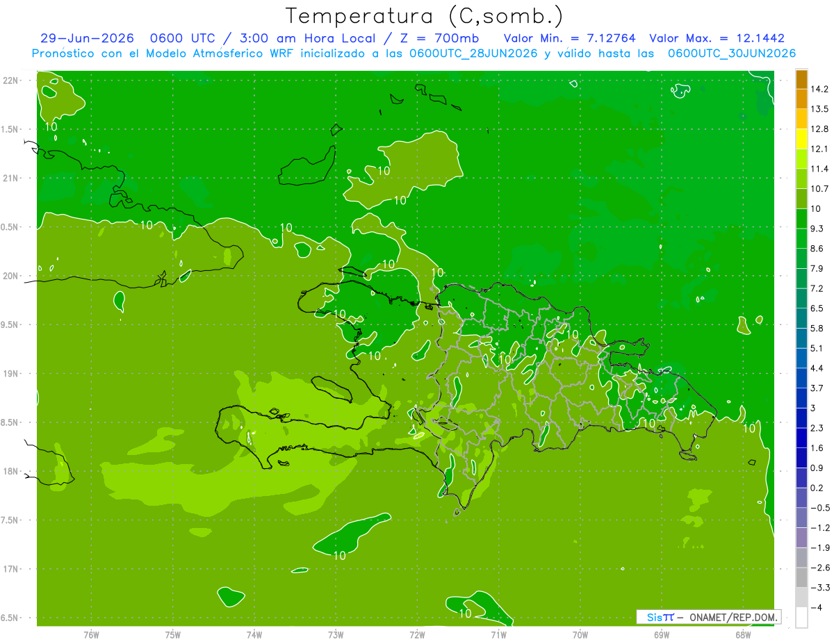Click the 5.1 colorbar label
Screen dimensions: 834x644
point(817,348)
